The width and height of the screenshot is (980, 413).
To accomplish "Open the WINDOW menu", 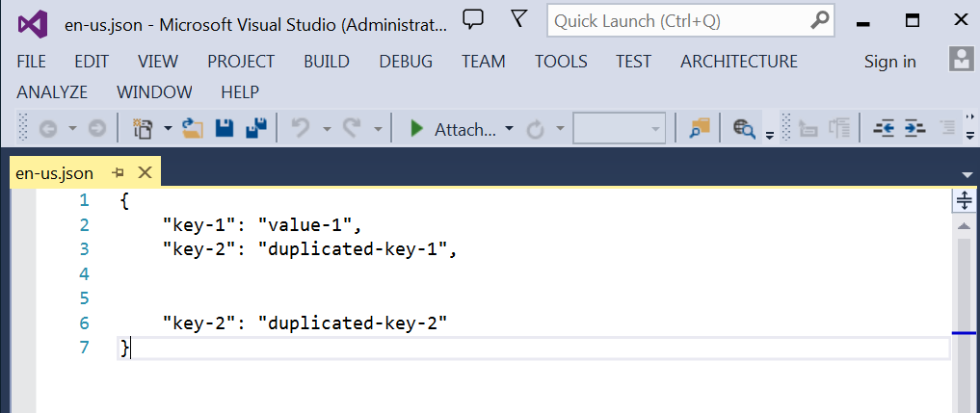I will 154,92.
